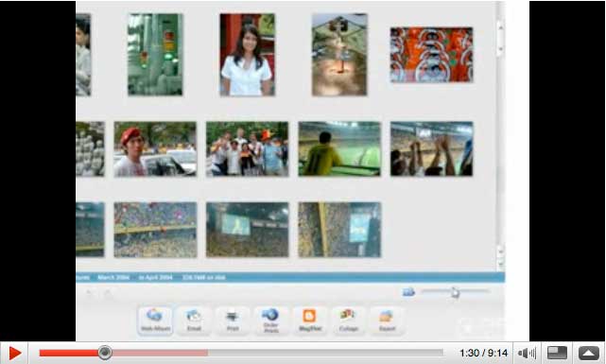Viewport: 606px width, 364px height.
Task: Click the Print button in Picasa toolbar
Action: pyautogui.click(x=233, y=321)
